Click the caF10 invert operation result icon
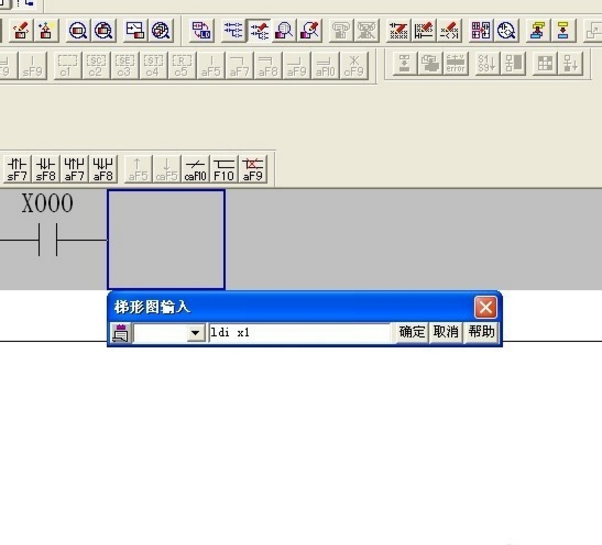Image resolution: width=602 pixels, height=545 pixels. pos(195,168)
